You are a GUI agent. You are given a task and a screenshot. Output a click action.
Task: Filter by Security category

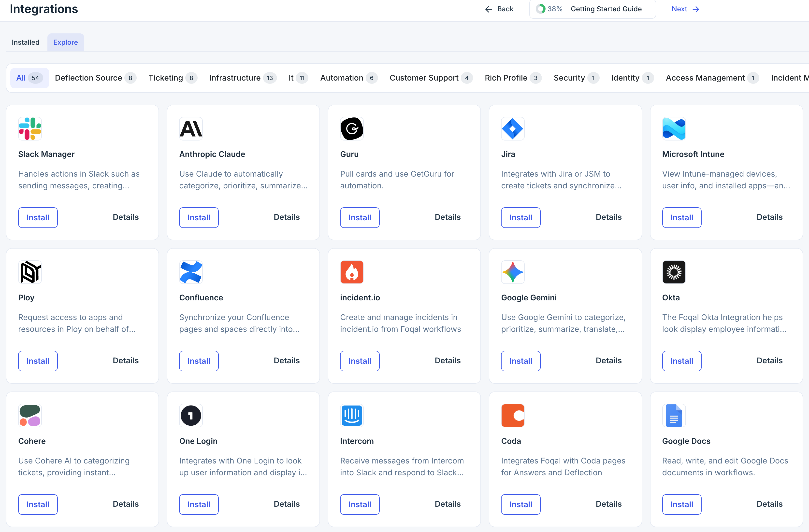(576, 78)
